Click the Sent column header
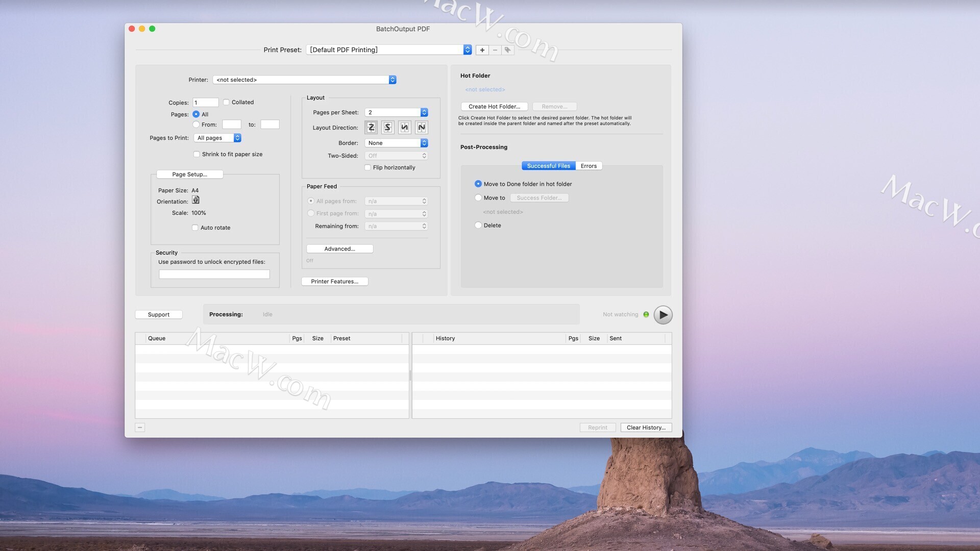The height and width of the screenshot is (551, 980). coord(636,338)
